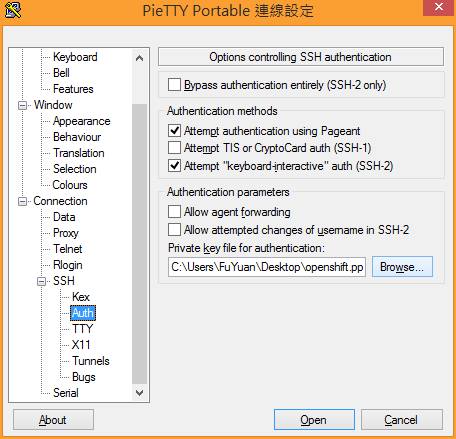Collapse the Window tree node
The height and width of the screenshot is (439, 456).
click(x=22, y=105)
